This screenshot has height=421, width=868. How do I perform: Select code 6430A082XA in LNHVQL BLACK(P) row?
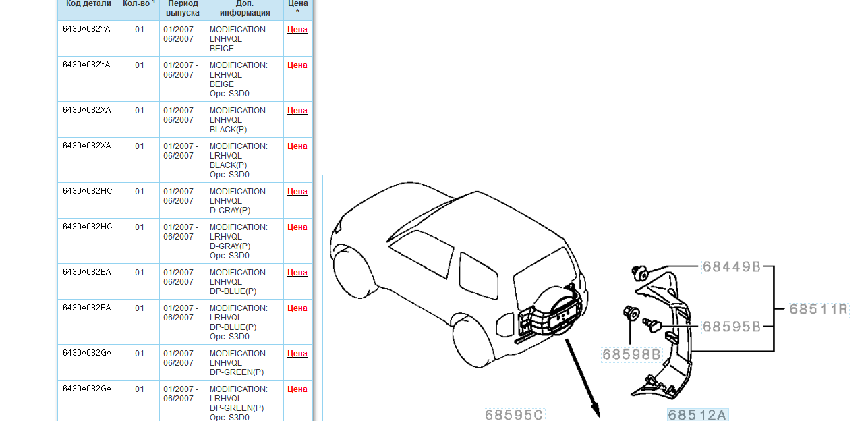[x=86, y=111]
